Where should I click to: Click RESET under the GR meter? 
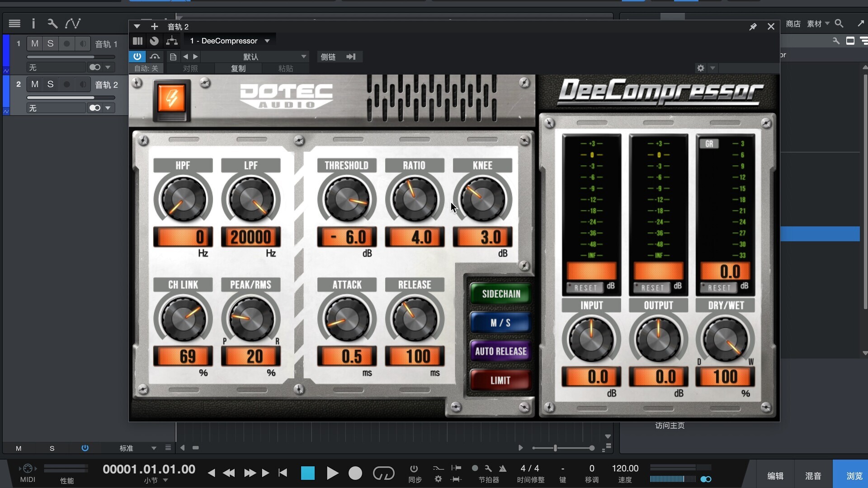[x=720, y=287]
